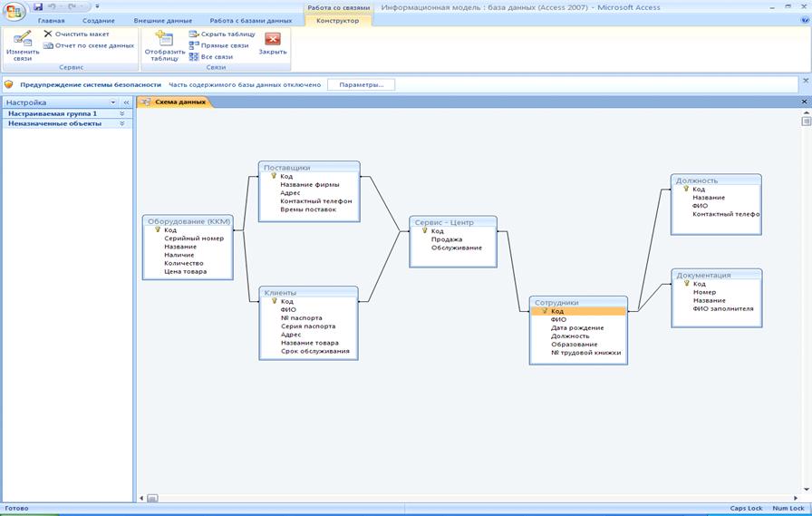Collapse navigation pane with double-chevron button
This screenshot has width=812, height=516.
click(126, 102)
